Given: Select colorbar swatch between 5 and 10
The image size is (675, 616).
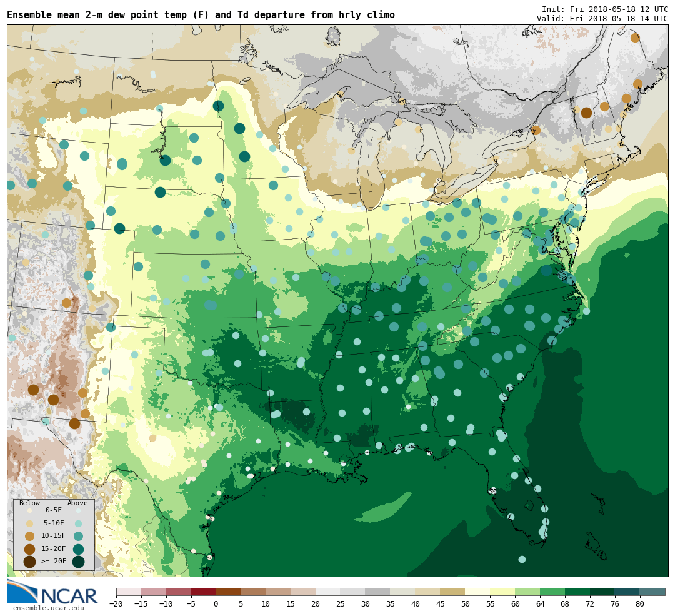Looking at the screenshot, I should coord(254,592).
